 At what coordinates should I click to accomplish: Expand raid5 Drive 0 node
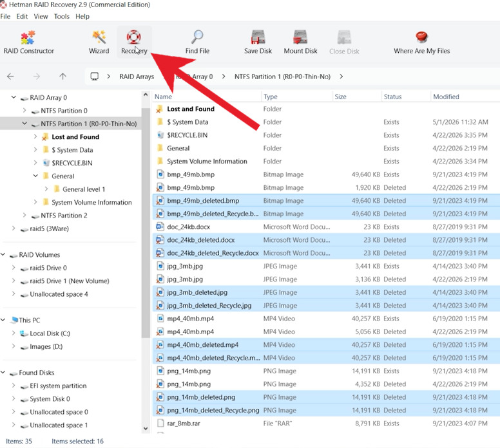click(x=14, y=267)
